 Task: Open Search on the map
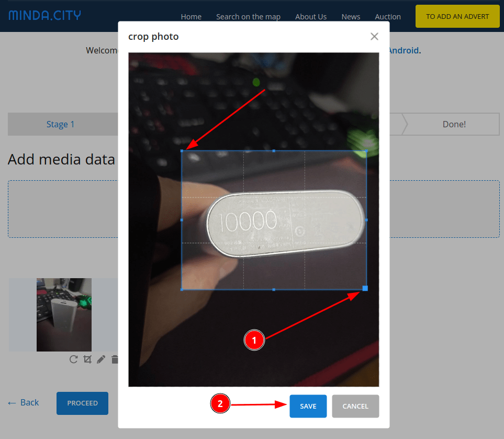248,17
